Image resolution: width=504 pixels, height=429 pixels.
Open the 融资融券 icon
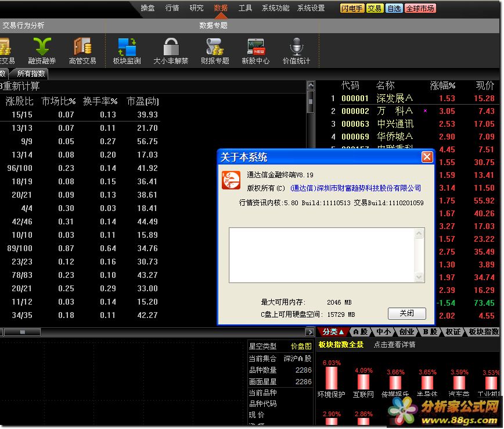42,51
